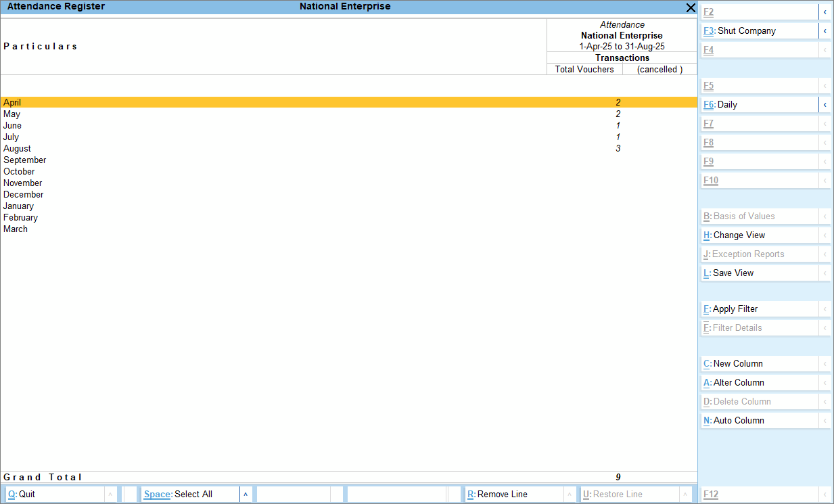Apply Filter to the register

(x=759, y=309)
